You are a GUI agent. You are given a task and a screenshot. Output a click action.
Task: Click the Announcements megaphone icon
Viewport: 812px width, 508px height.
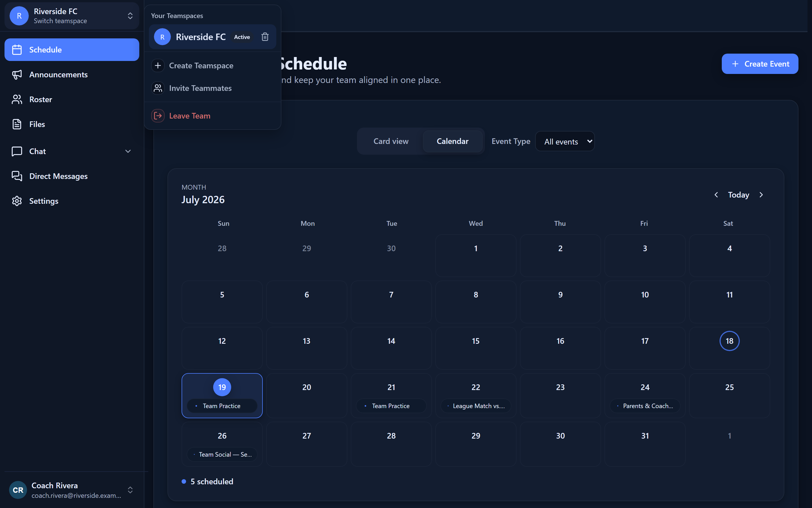pyautogui.click(x=17, y=75)
